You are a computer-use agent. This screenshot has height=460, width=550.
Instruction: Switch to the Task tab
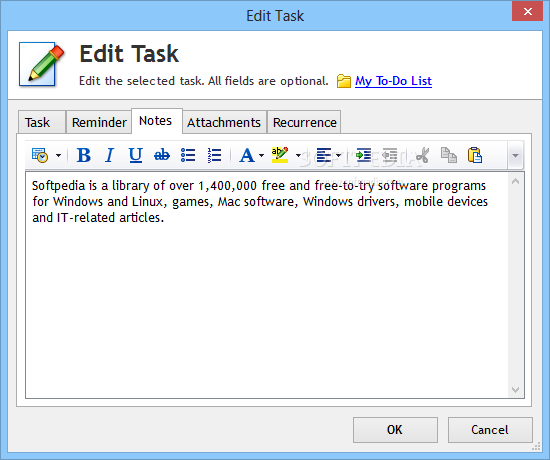click(x=42, y=122)
